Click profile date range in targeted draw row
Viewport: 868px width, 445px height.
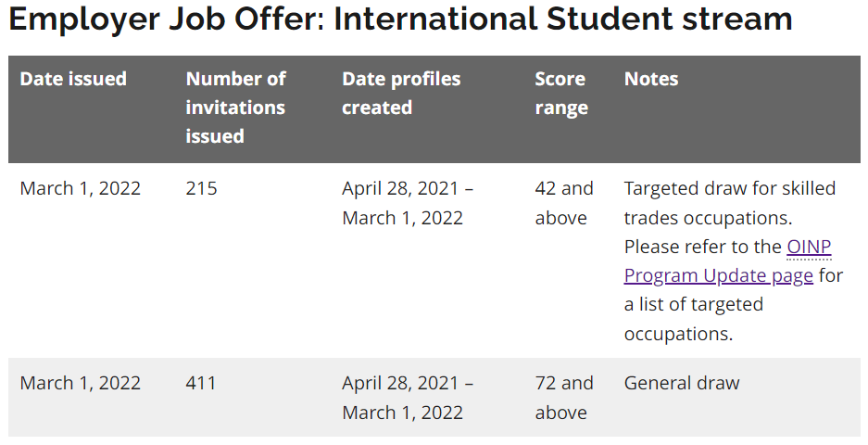tap(407, 203)
